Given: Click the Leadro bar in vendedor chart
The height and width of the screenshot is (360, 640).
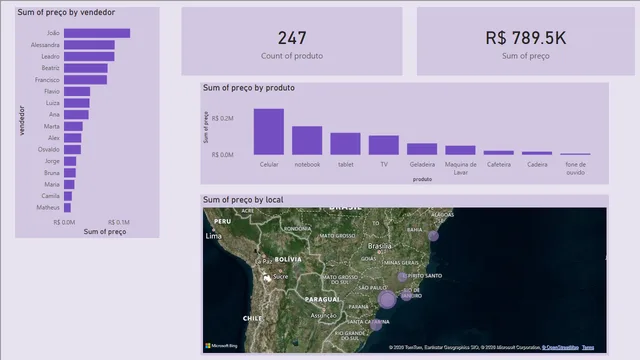Looking at the screenshot, I should click(89, 56).
